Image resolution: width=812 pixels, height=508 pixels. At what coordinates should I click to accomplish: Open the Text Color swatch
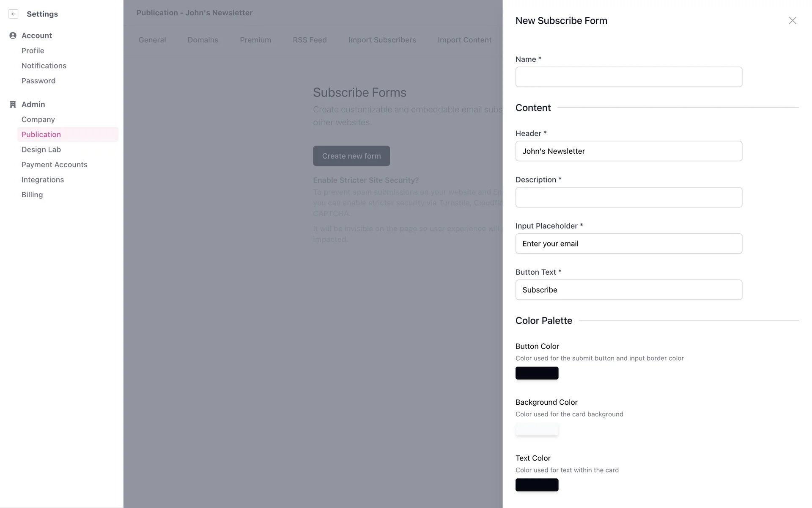537,485
